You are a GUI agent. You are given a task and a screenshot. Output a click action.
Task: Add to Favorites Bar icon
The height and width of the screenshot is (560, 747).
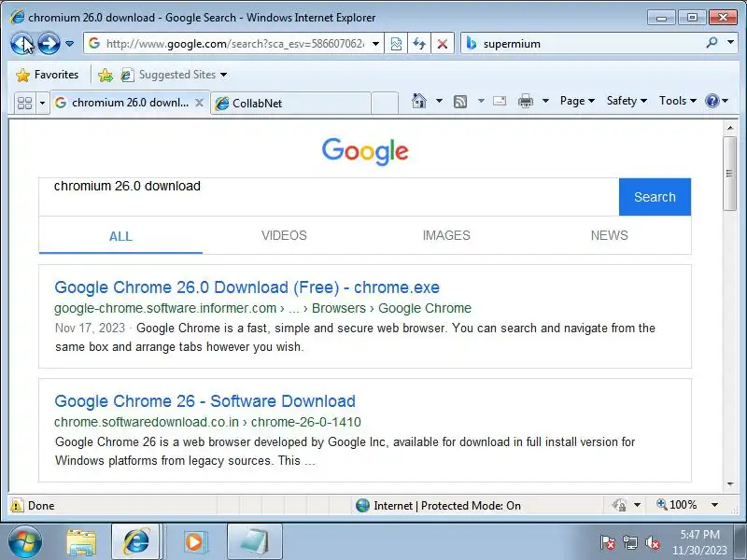(106, 75)
